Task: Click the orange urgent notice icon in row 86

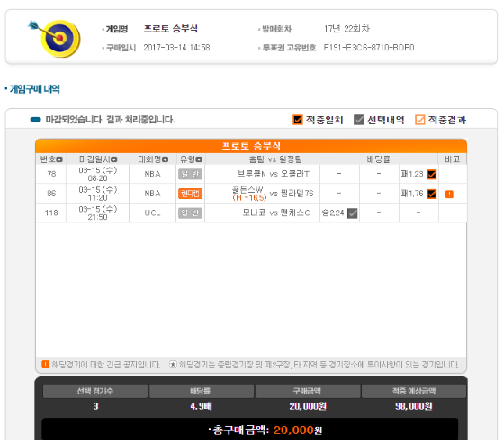Action: pos(449,194)
